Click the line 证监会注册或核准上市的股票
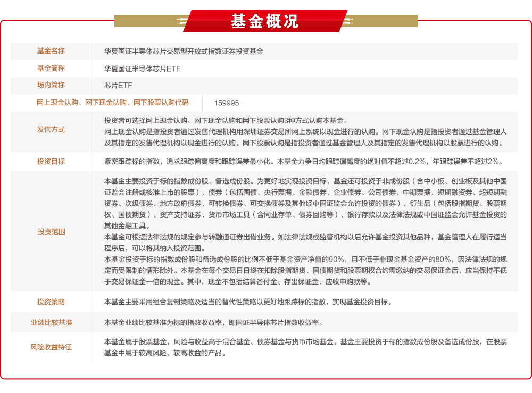 point(305,193)
